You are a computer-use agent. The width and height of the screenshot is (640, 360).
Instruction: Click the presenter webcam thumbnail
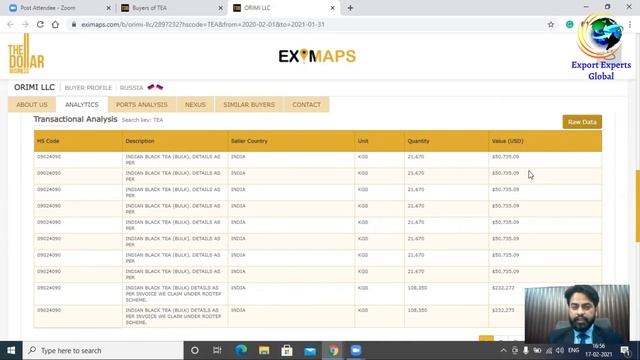click(577, 313)
